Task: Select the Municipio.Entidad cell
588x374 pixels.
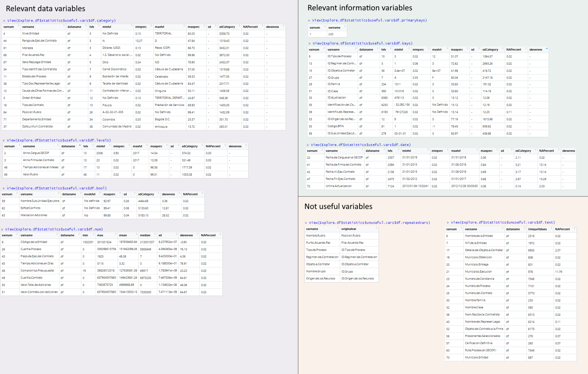Action: (x=477, y=357)
